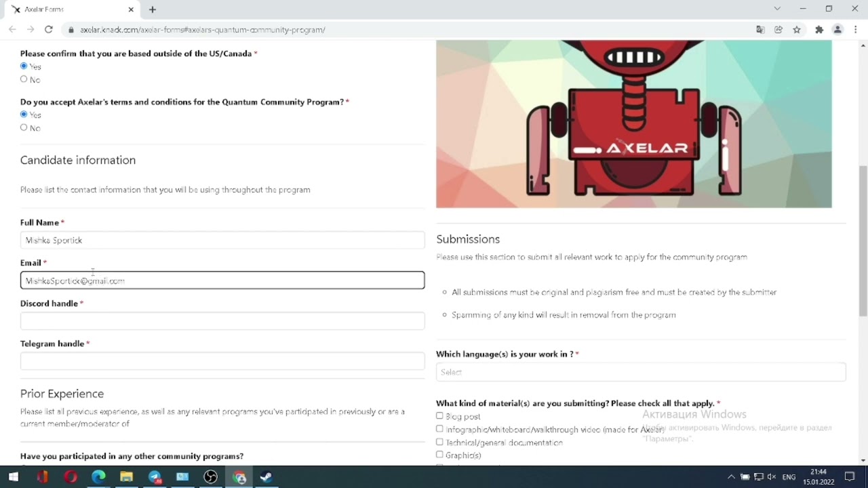Image resolution: width=868 pixels, height=488 pixels.
Task: Click the Candidate information heading
Action: tap(78, 160)
